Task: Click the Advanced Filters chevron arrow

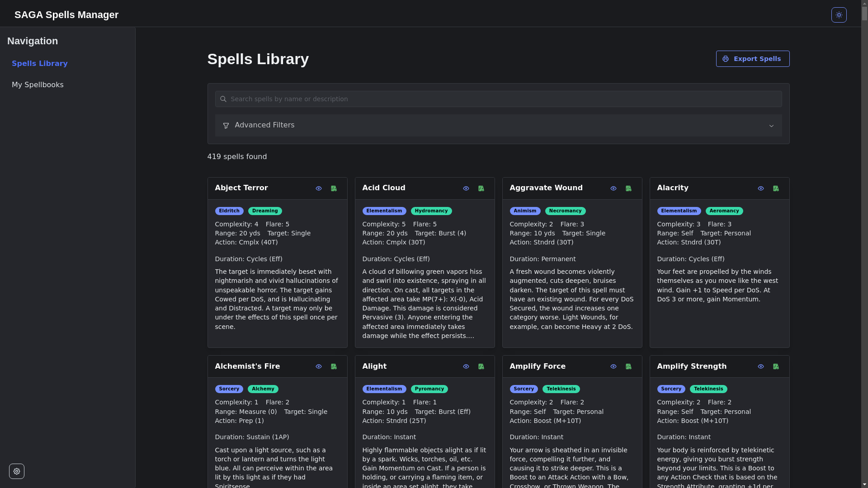Action: [x=771, y=126]
